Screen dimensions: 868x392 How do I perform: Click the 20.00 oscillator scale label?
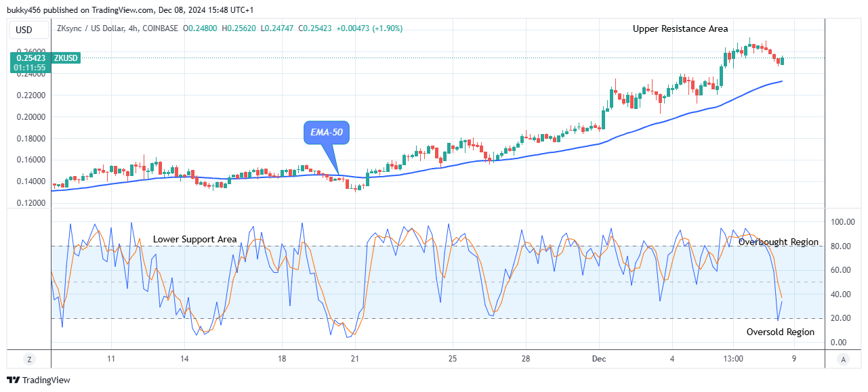841,318
